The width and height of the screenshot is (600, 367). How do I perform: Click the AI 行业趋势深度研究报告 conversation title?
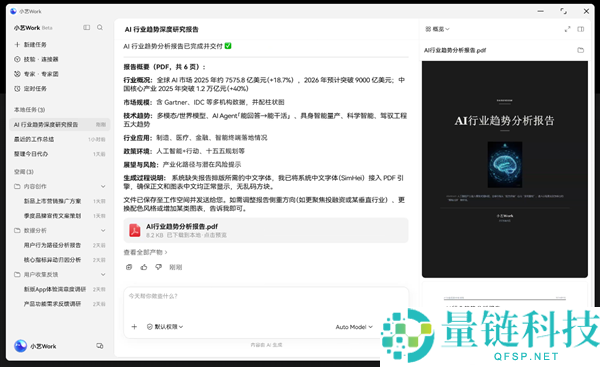(x=161, y=29)
